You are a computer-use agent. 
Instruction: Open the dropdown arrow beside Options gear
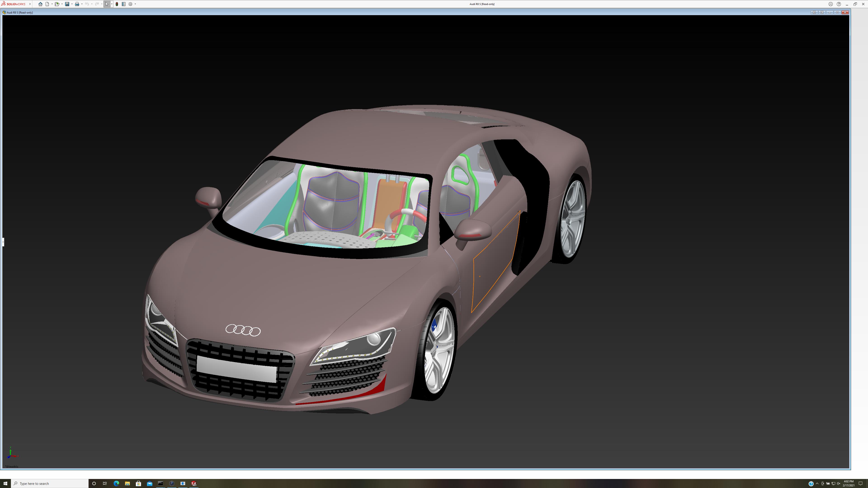tap(135, 4)
